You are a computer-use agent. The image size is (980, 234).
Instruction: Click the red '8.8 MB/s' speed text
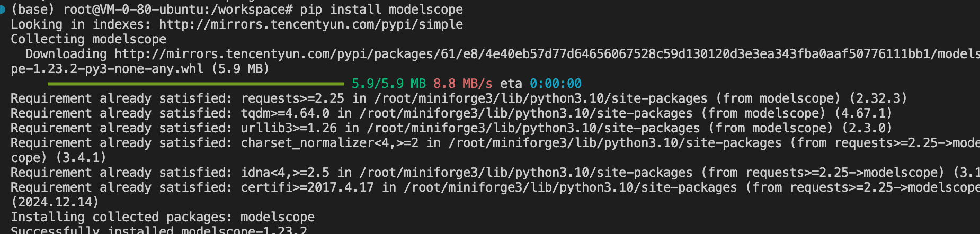pyautogui.click(x=463, y=84)
